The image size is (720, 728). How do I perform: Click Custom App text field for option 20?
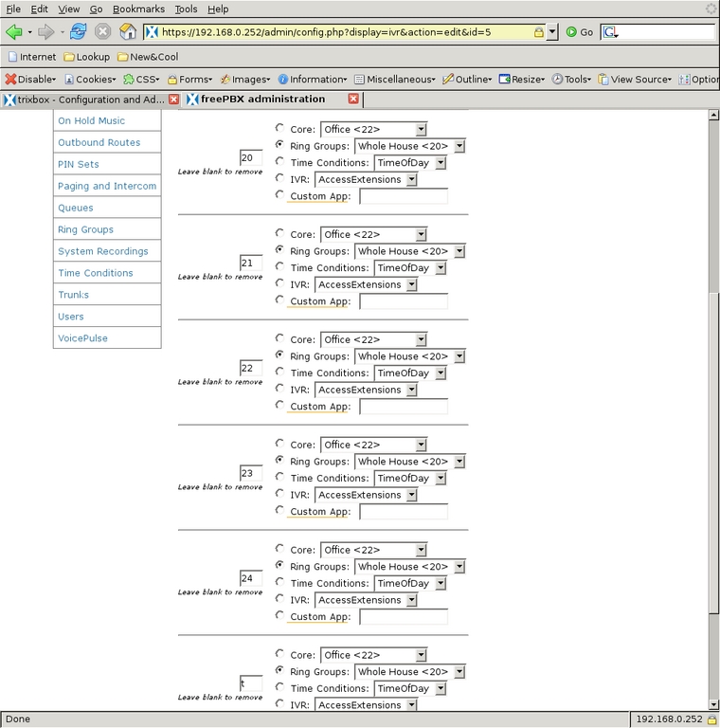(x=404, y=196)
